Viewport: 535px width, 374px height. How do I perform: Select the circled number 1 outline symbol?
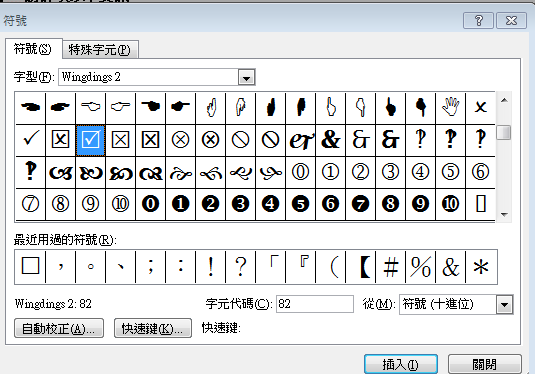click(331, 172)
